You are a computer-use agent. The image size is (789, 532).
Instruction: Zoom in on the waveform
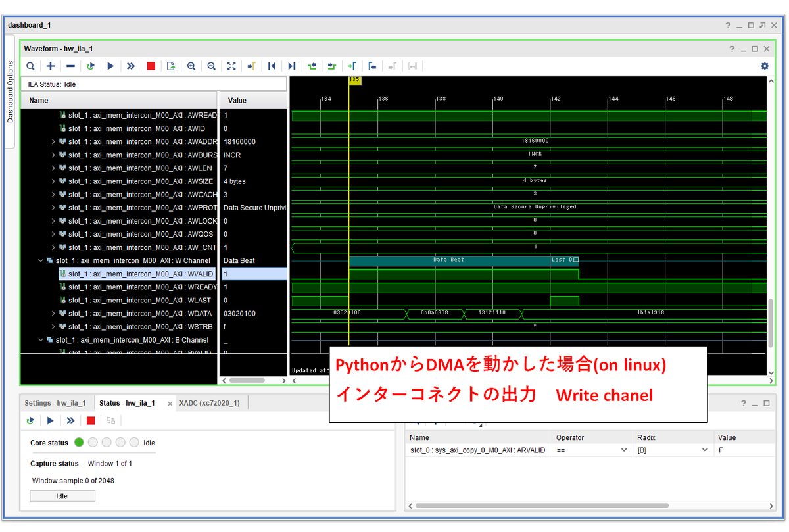pos(191,66)
